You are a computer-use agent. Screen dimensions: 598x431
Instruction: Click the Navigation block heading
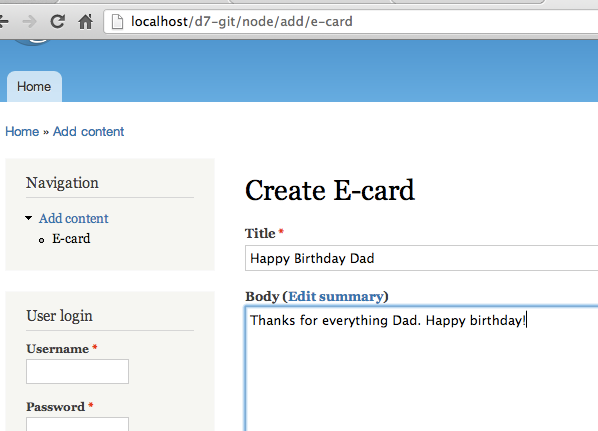[62, 183]
